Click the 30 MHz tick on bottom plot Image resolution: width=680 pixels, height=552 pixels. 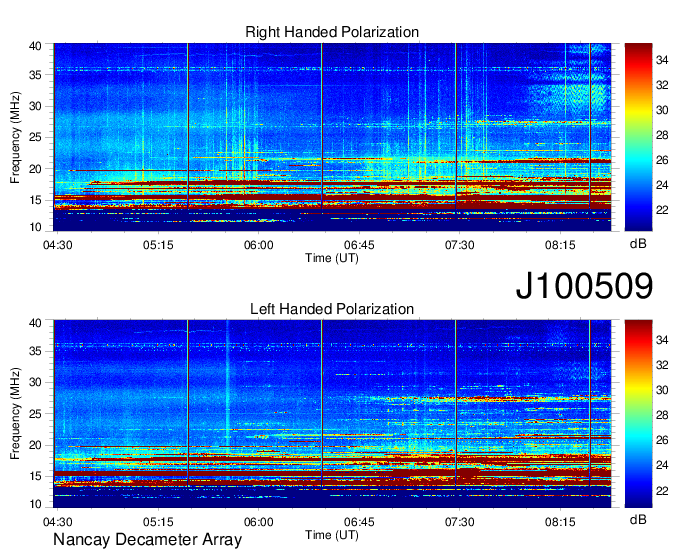tap(35, 382)
